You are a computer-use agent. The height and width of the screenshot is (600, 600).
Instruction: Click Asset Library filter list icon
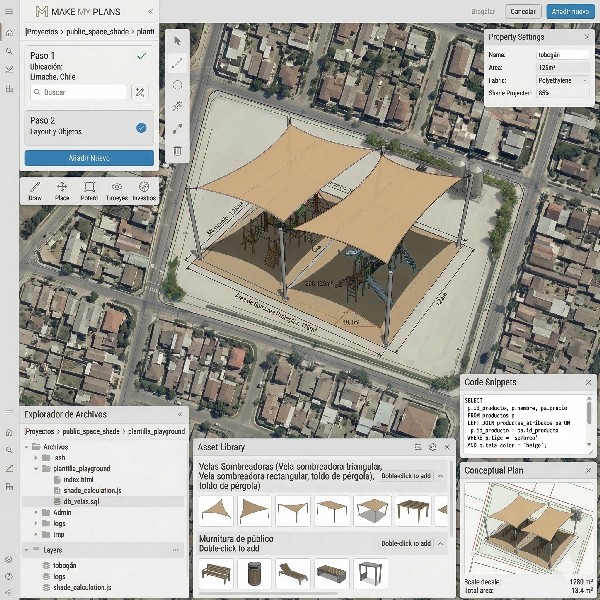418,447
